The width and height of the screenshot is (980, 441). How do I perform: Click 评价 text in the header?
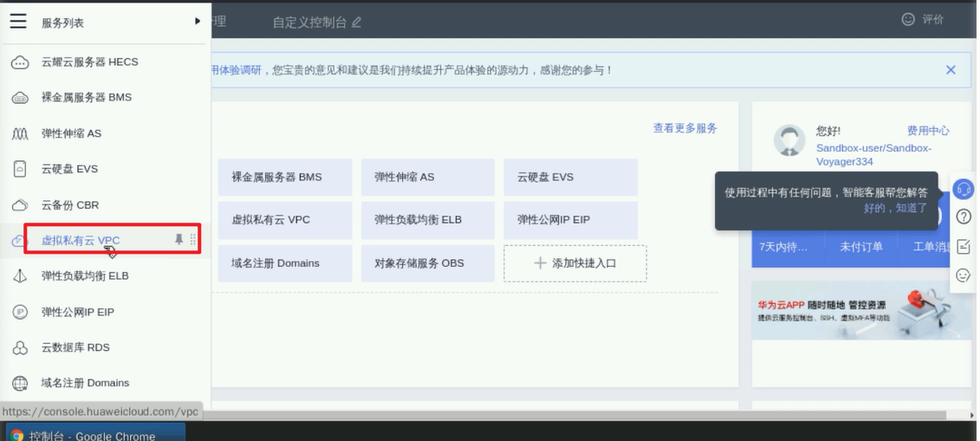(x=932, y=19)
